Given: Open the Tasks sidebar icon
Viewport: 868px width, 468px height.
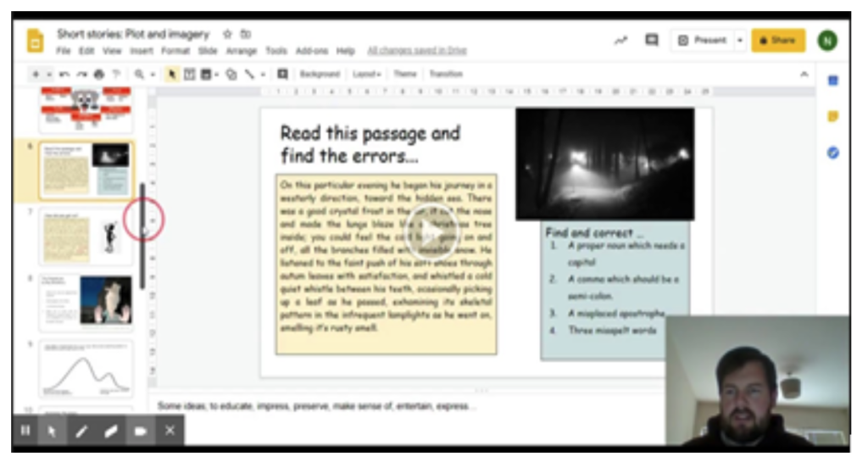Looking at the screenshot, I should tap(832, 153).
